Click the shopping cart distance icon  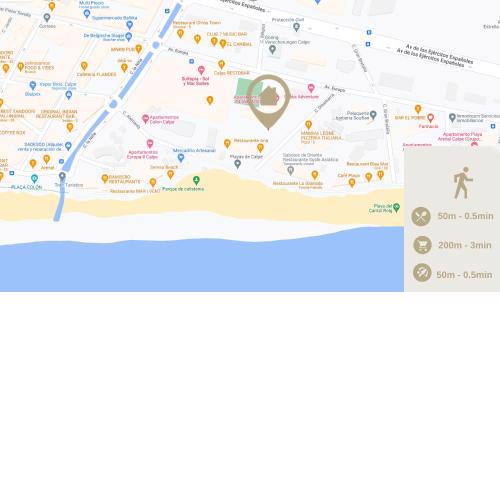pyautogui.click(x=422, y=245)
